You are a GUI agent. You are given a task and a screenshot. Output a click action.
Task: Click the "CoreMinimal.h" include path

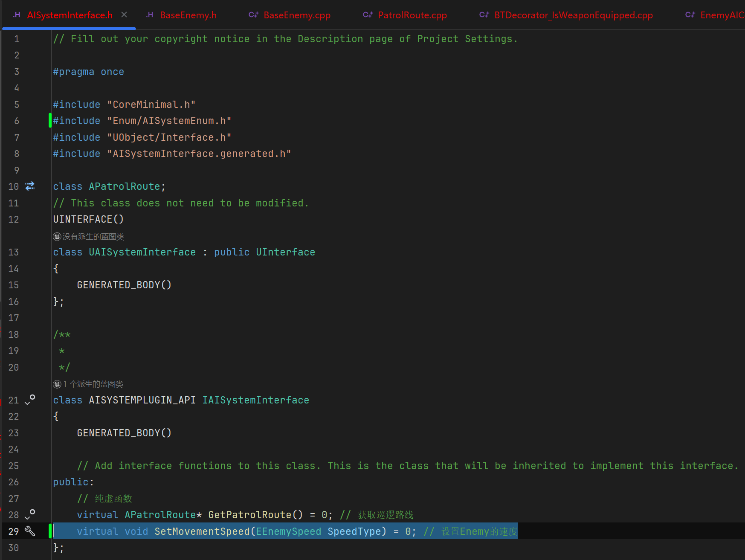(151, 104)
